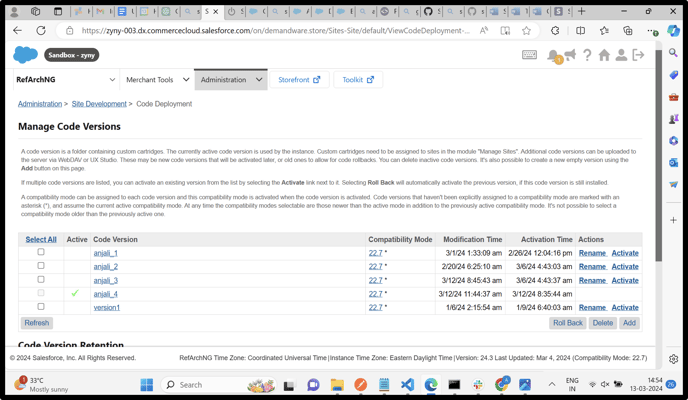Open the help question mark icon
The width and height of the screenshot is (688, 400).
pyautogui.click(x=587, y=55)
